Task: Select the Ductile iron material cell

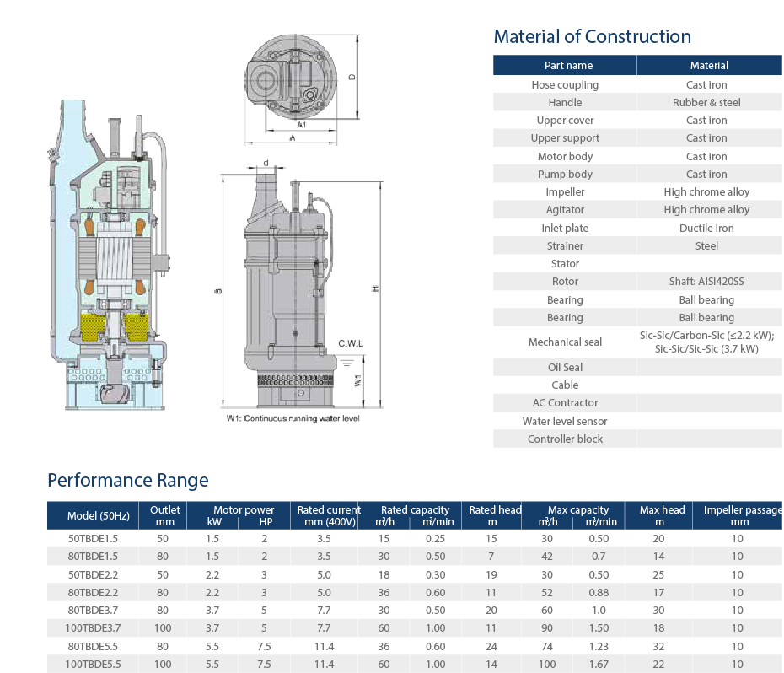Action: point(706,228)
